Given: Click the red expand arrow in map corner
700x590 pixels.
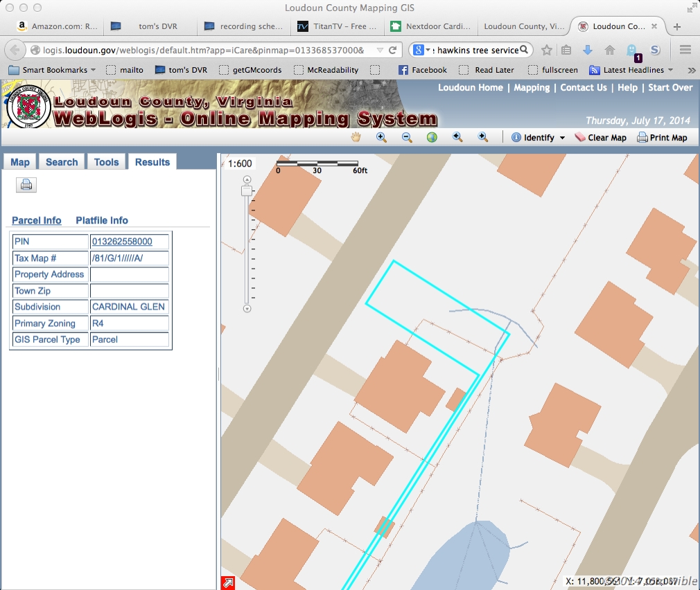Looking at the screenshot, I should [x=227, y=582].
